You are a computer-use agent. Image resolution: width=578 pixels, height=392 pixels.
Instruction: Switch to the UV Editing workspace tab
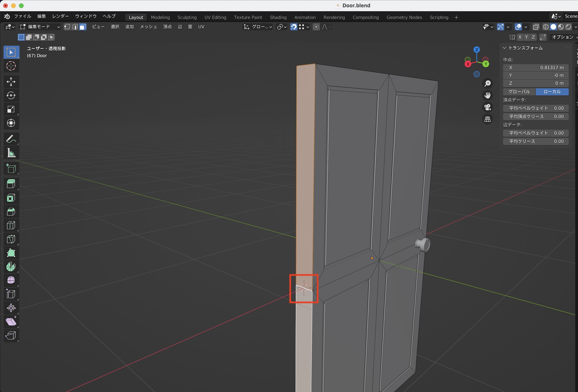coord(215,17)
